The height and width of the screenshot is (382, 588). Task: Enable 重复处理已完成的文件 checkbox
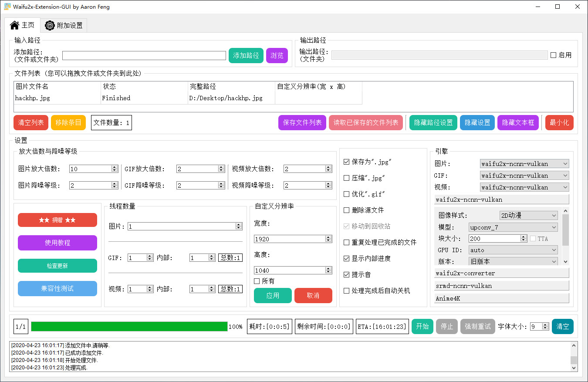point(347,242)
